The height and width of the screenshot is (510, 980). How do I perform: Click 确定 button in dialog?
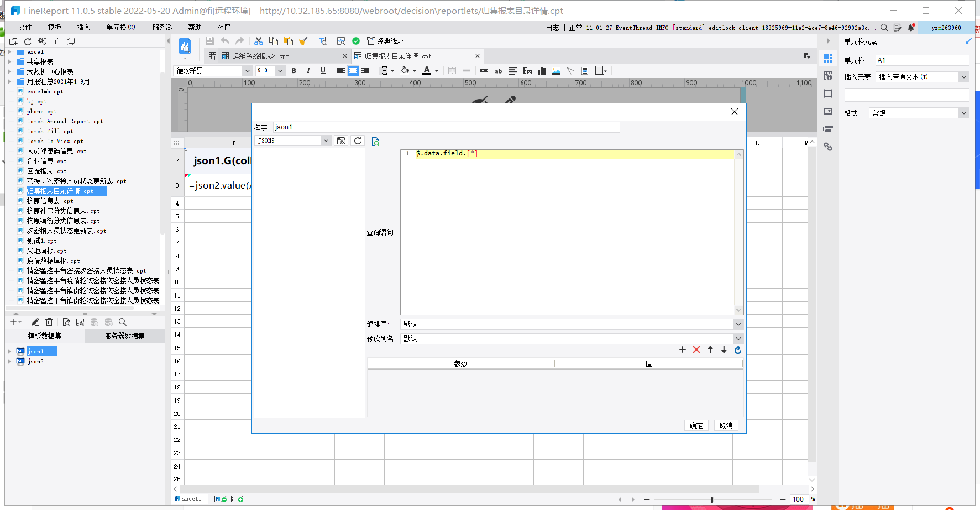[x=696, y=425]
